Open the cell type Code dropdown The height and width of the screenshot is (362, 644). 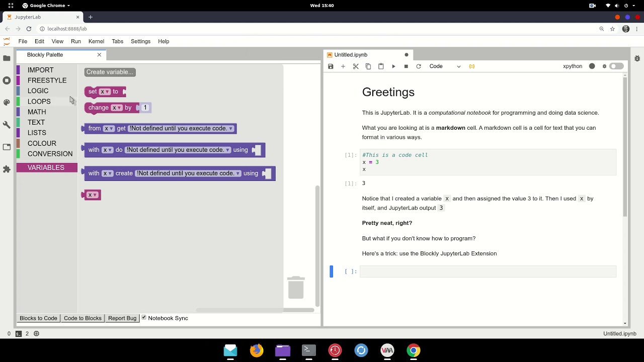[445, 66]
